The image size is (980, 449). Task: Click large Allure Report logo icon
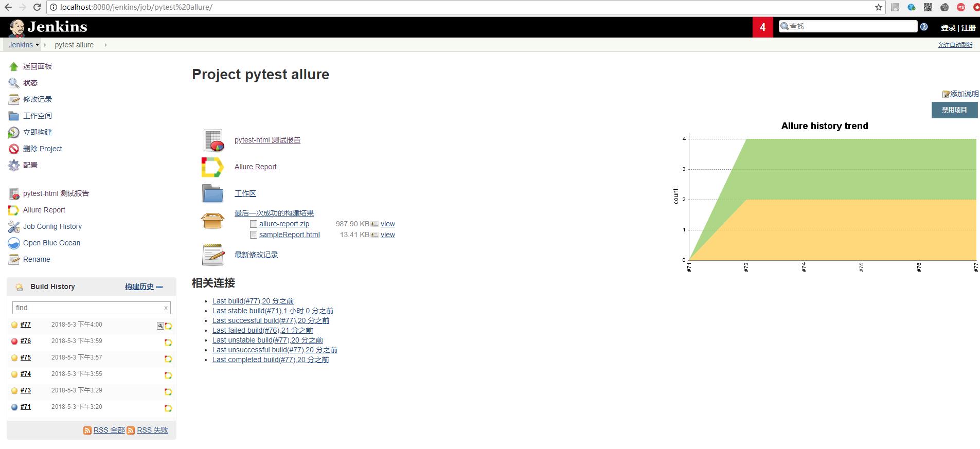212,167
